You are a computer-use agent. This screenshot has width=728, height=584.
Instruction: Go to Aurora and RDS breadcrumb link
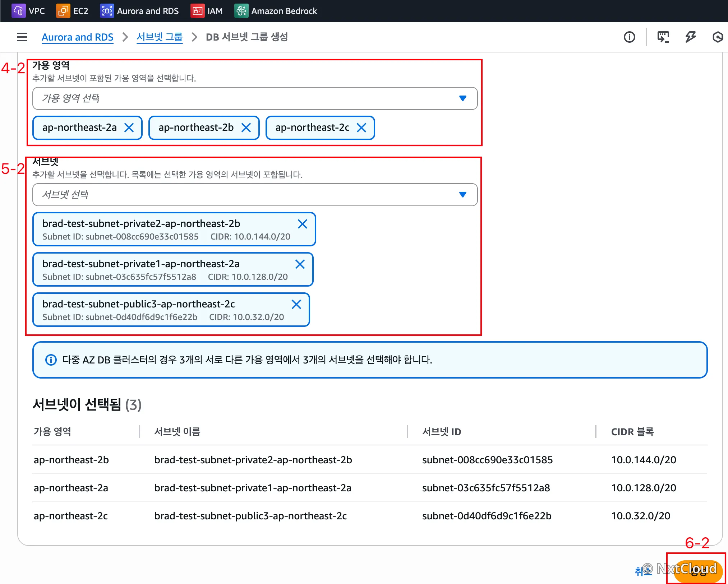[78, 37]
